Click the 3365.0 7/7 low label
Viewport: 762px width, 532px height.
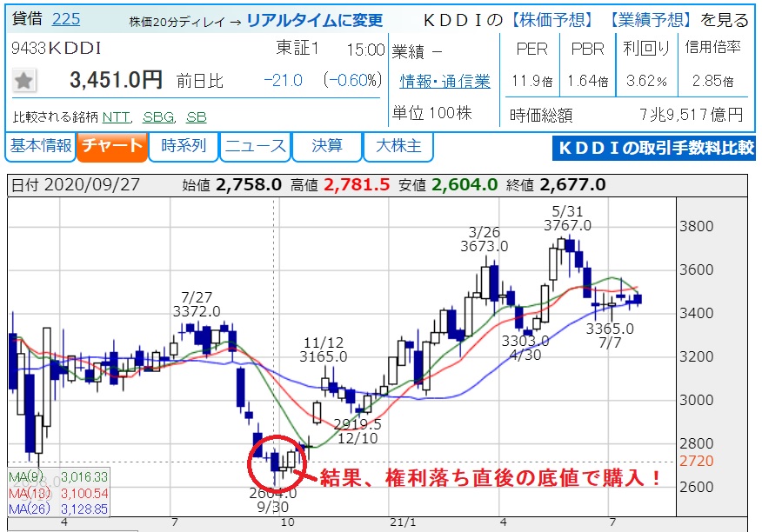coord(610,336)
